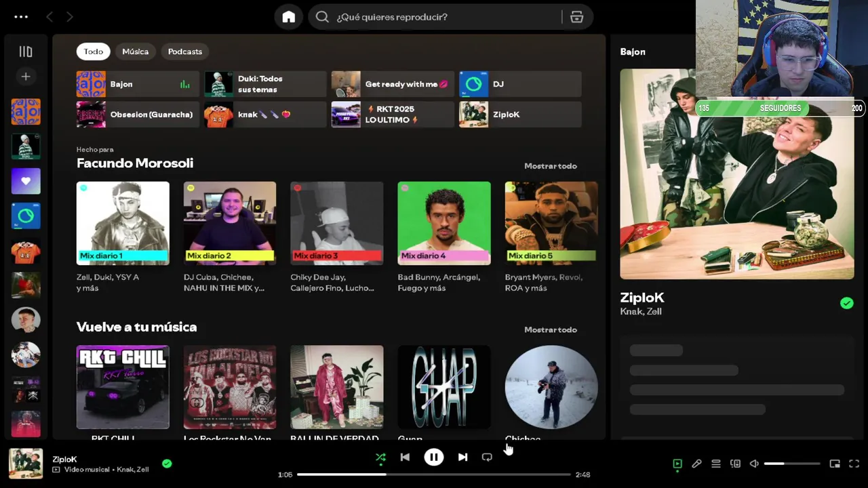Open Liked Songs heart in sidebar
868x488 pixels.
pyautogui.click(x=26, y=181)
